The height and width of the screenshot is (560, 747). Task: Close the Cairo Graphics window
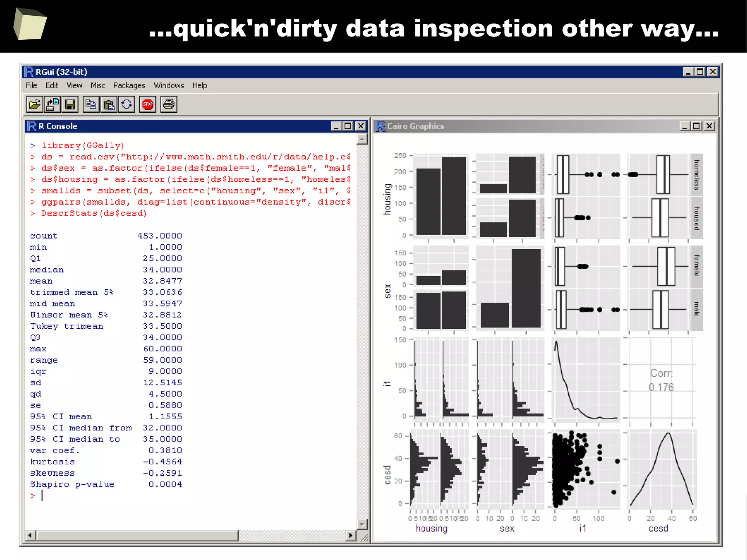click(709, 126)
